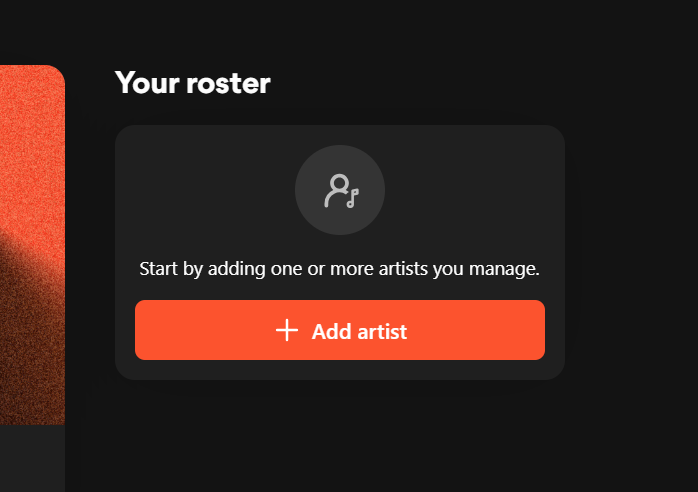Click the plus icon in the orange button
The width and height of the screenshot is (698, 492).
point(287,330)
